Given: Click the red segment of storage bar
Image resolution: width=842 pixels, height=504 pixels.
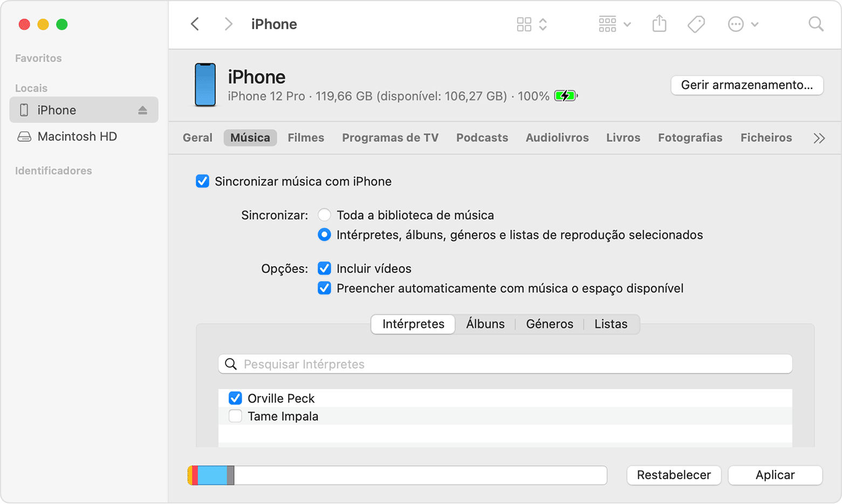Looking at the screenshot, I should [195, 475].
